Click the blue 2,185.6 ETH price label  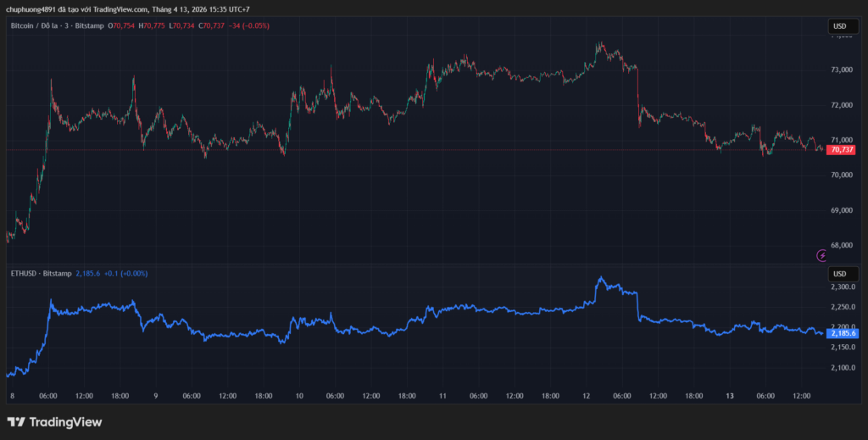(x=843, y=333)
